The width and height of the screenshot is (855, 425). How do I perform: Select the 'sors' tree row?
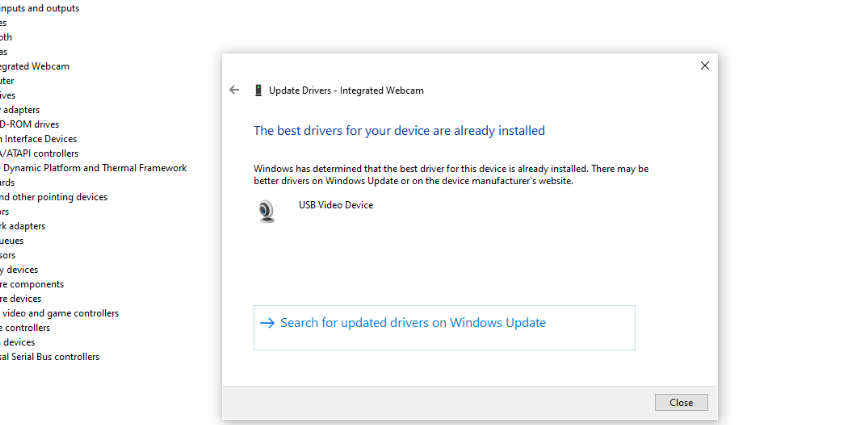8,255
